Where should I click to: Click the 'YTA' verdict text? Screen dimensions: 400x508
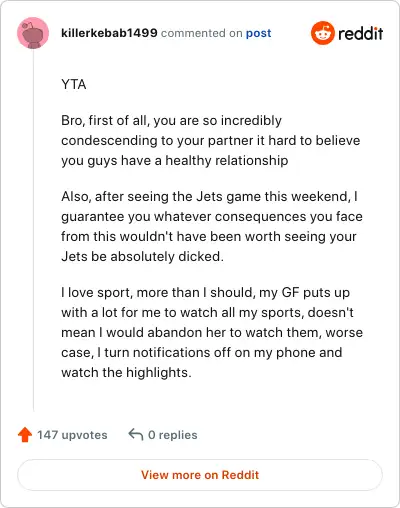[74, 84]
